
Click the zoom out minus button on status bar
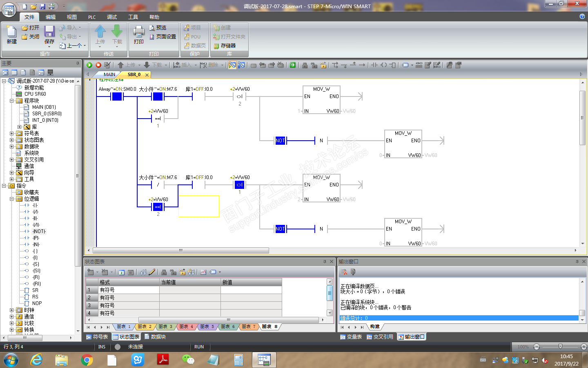click(537, 347)
